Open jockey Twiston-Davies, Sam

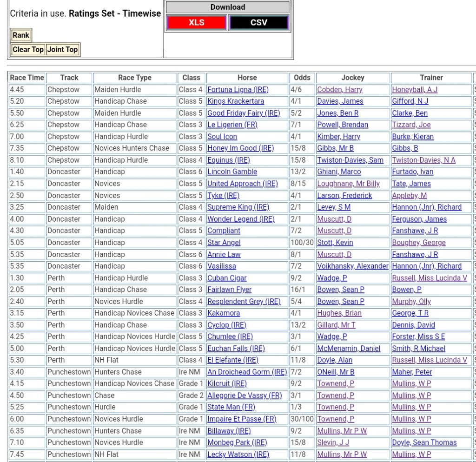click(x=350, y=160)
